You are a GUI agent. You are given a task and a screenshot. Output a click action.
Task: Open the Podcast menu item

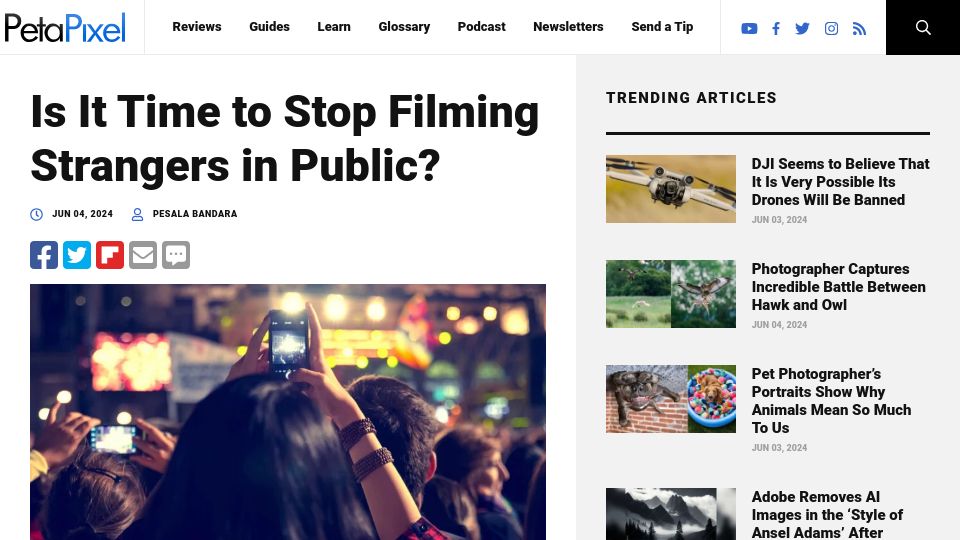[482, 27]
